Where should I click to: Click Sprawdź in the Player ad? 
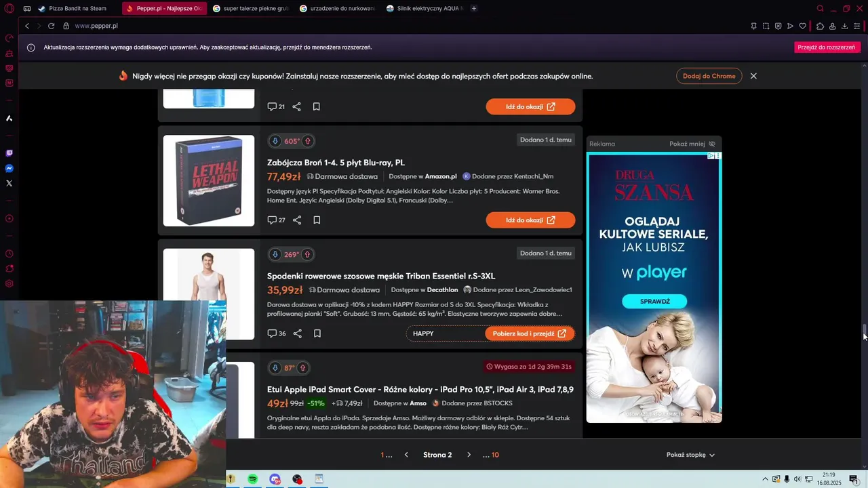point(655,301)
